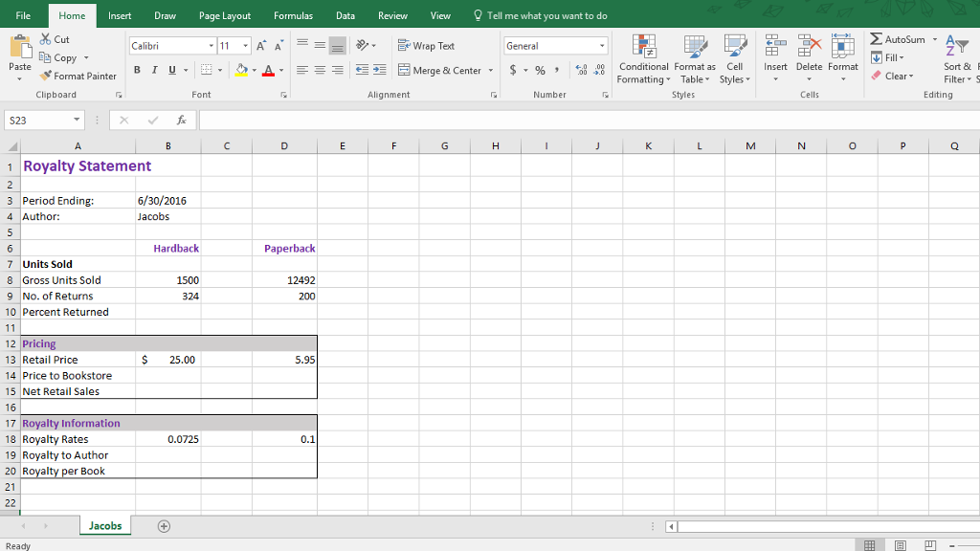
Task: Toggle Wrap Text on
Action: click(426, 46)
